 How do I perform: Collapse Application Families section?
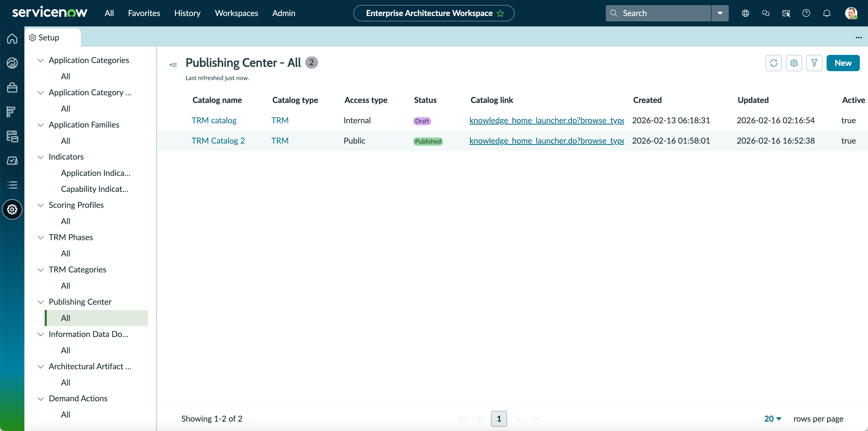click(40, 125)
